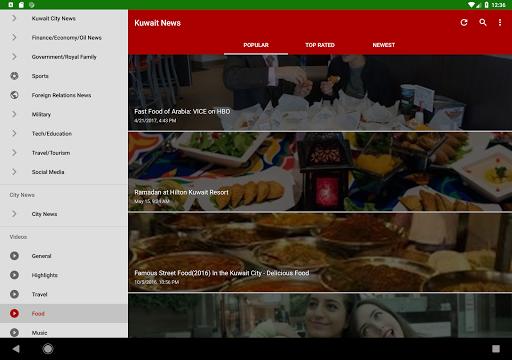
Task: Open the three-dot overflow menu
Action: [500, 22]
